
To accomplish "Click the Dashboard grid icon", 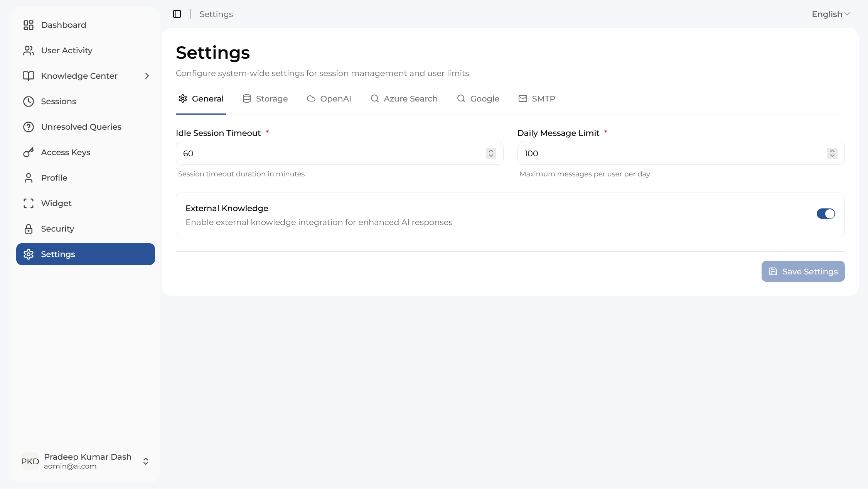I will tap(29, 25).
